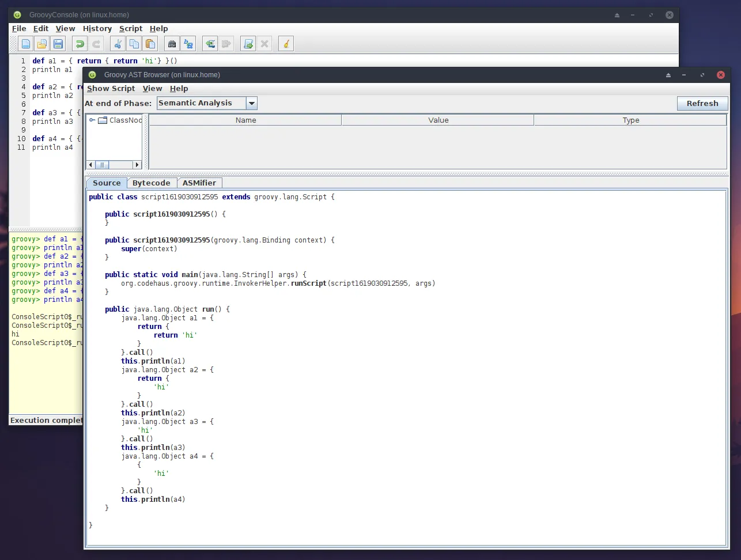Click the Replace text toolbar icon

click(188, 44)
